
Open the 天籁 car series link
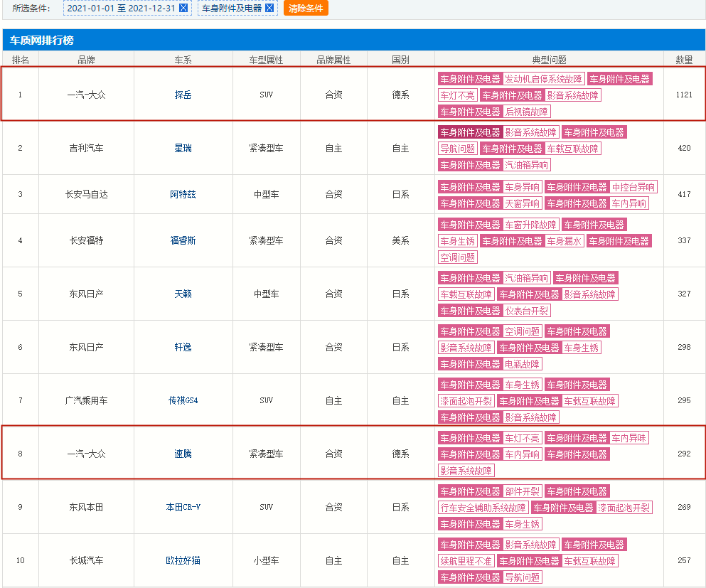click(x=183, y=294)
